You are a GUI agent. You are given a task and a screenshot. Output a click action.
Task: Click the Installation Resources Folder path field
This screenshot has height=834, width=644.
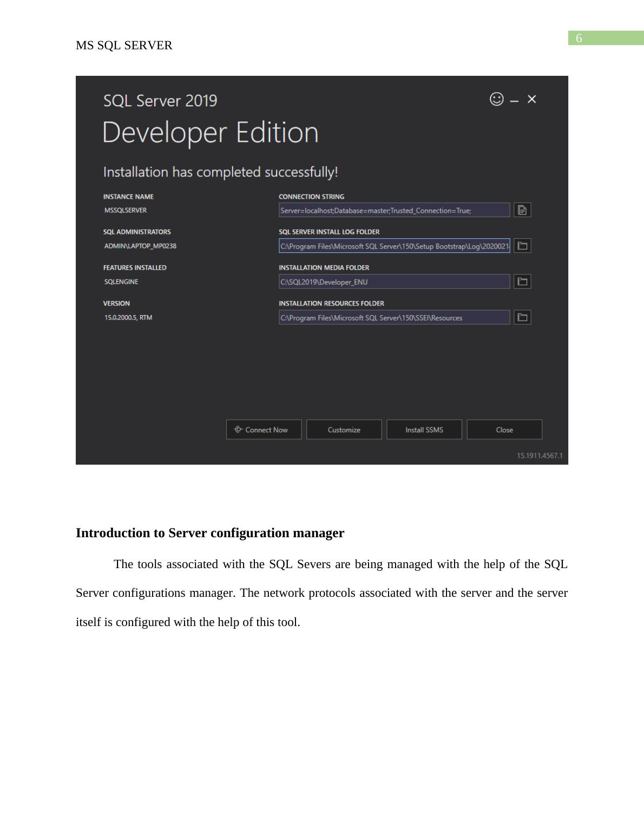(x=394, y=317)
